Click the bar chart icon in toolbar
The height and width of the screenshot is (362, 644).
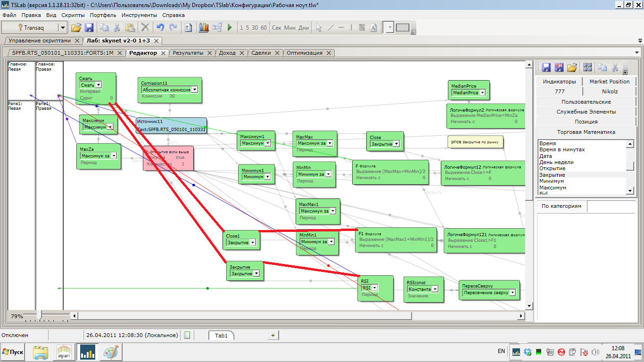pyautogui.click(x=204, y=28)
